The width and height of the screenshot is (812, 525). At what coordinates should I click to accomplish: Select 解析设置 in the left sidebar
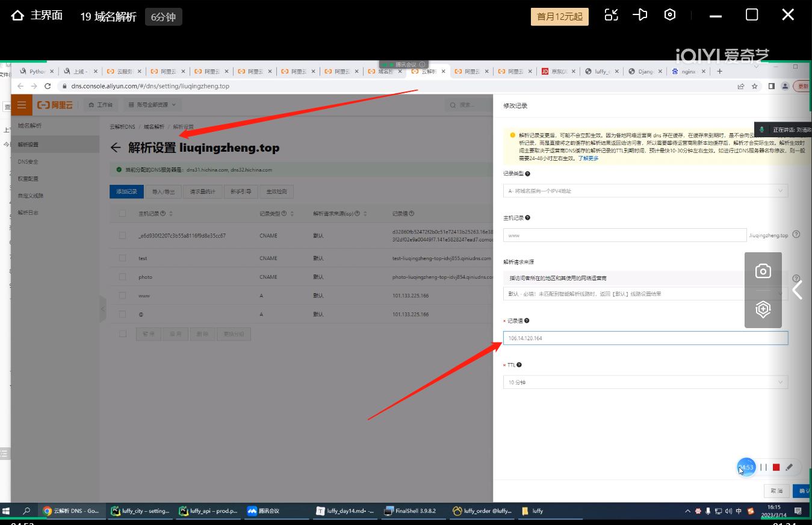pos(55,144)
